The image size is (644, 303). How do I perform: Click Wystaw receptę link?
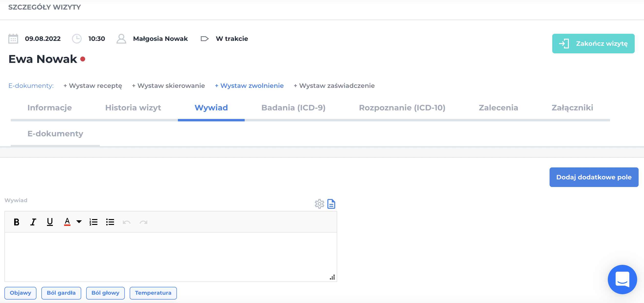(x=93, y=86)
